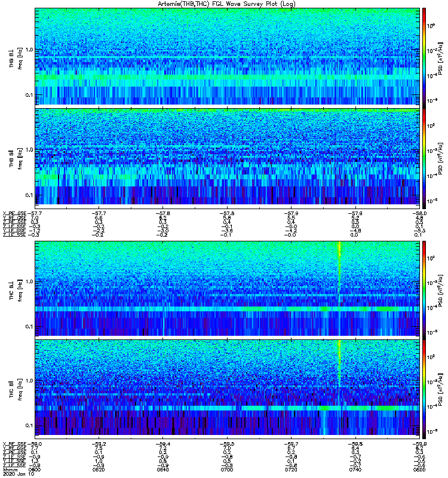The width and height of the screenshot is (448, 478).
Task: Click the plot title 'Artemis(THB,THC) FGL Wave Survey Plot (Log)'
Action: (226, 4)
